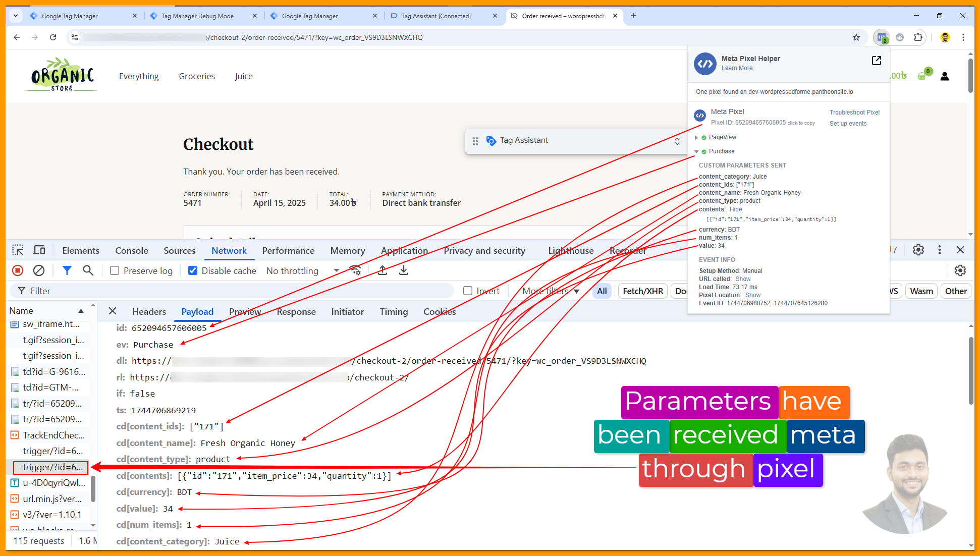Import a HAR file with the upload icon
Screen dimensions: 980x556
[x=383, y=271]
